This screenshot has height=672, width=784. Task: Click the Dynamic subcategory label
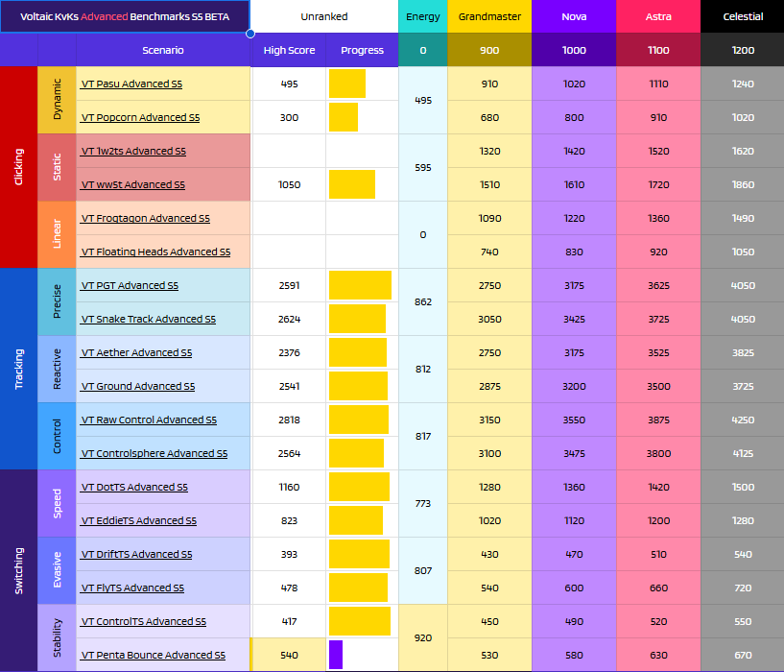(x=55, y=100)
